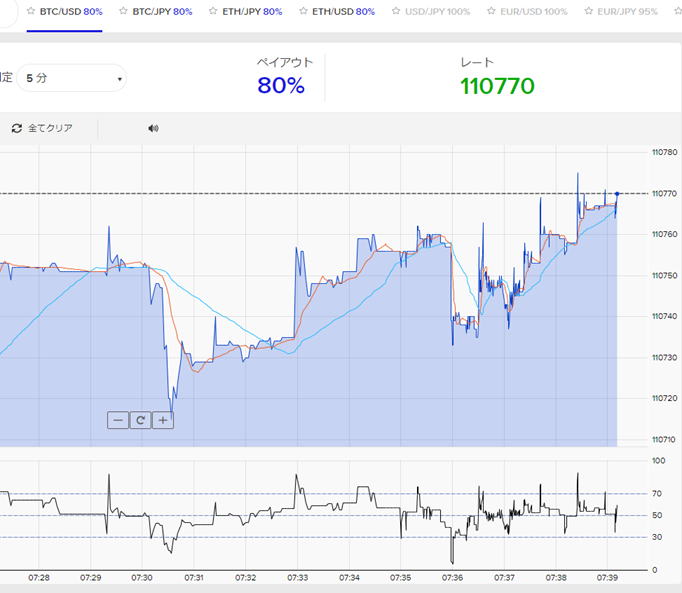Viewport: 682px width, 593px height.
Task: Click the chart reset refresh button
Action: [x=141, y=420]
